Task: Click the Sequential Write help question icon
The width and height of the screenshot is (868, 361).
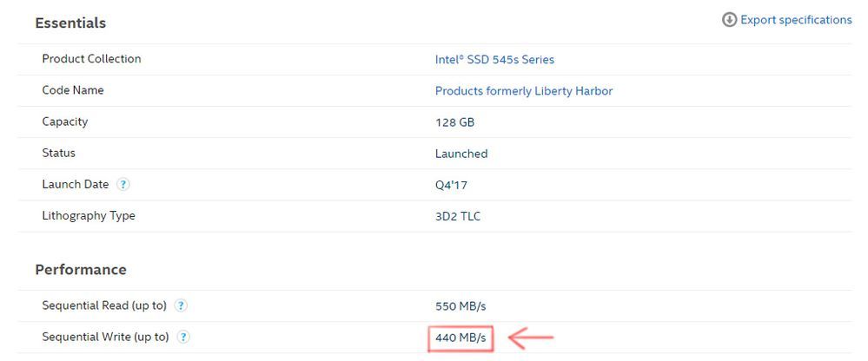Action: coord(183,337)
